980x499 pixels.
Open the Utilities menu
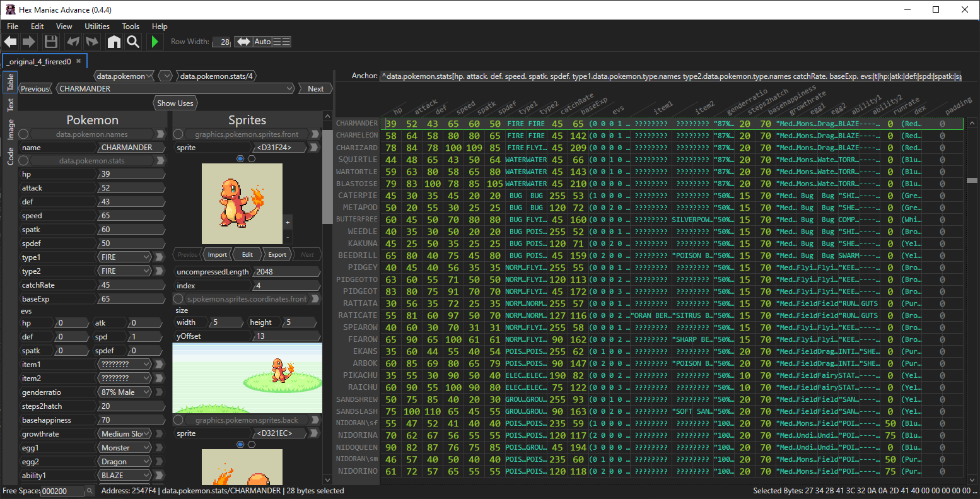(x=97, y=26)
